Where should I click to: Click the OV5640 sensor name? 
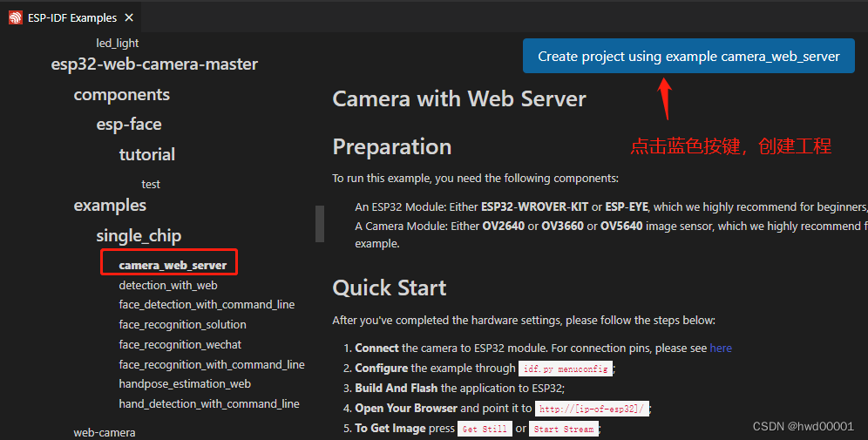621,227
